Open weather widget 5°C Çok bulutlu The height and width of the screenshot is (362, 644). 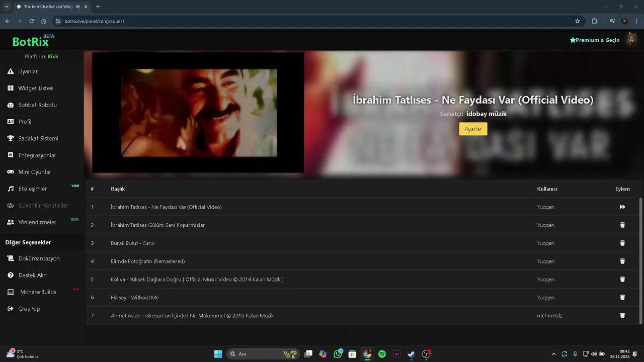[x=23, y=354]
